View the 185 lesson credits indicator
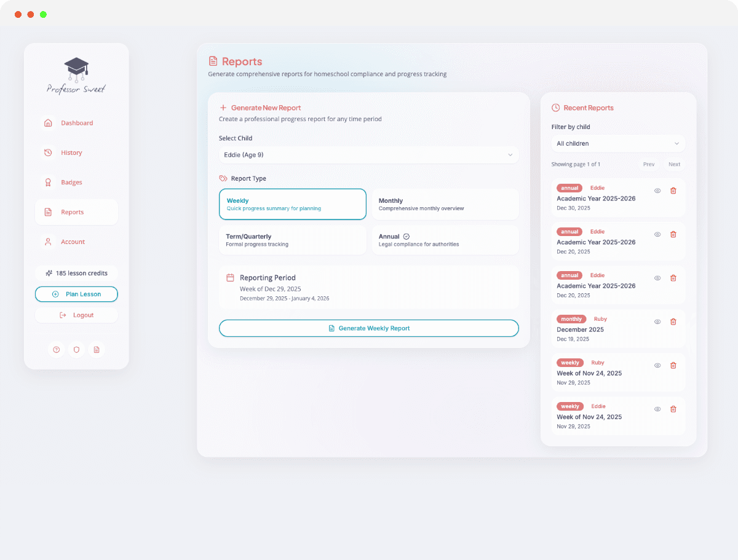Screen dimensions: 738x560 tap(76, 273)
